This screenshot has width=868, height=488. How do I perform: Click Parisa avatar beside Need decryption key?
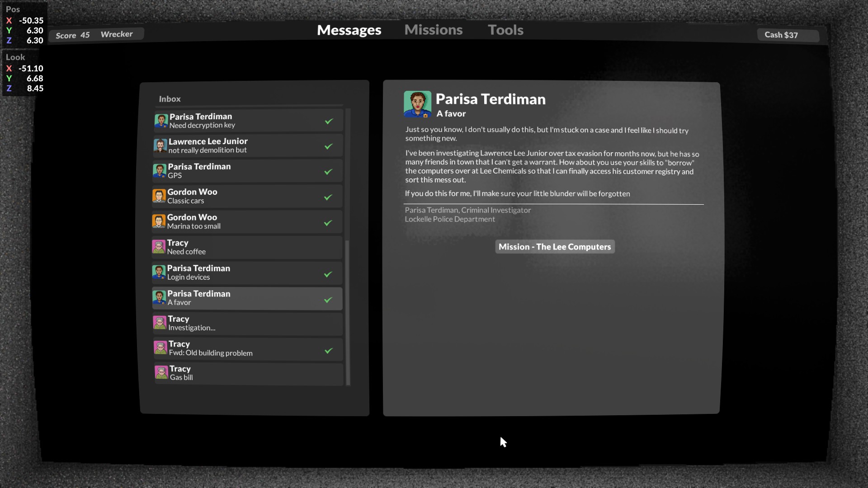point(161,121)
